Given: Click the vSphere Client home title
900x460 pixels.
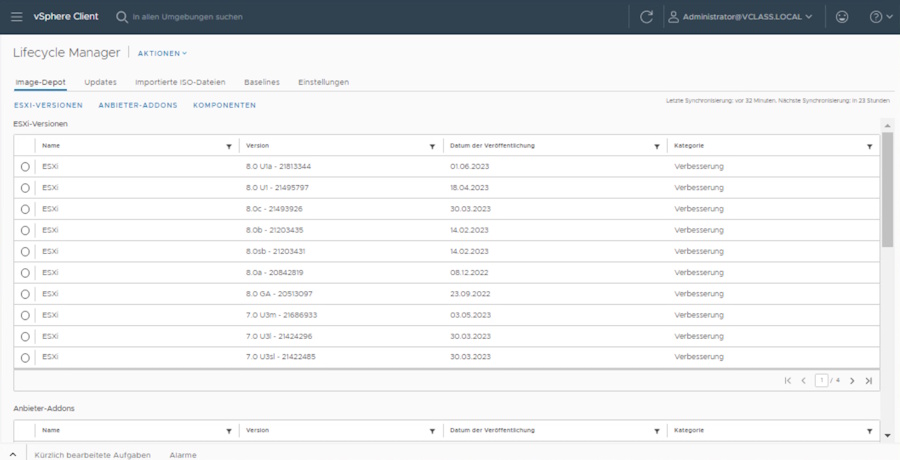Looking at the screenshot, I should pos(66,17).
